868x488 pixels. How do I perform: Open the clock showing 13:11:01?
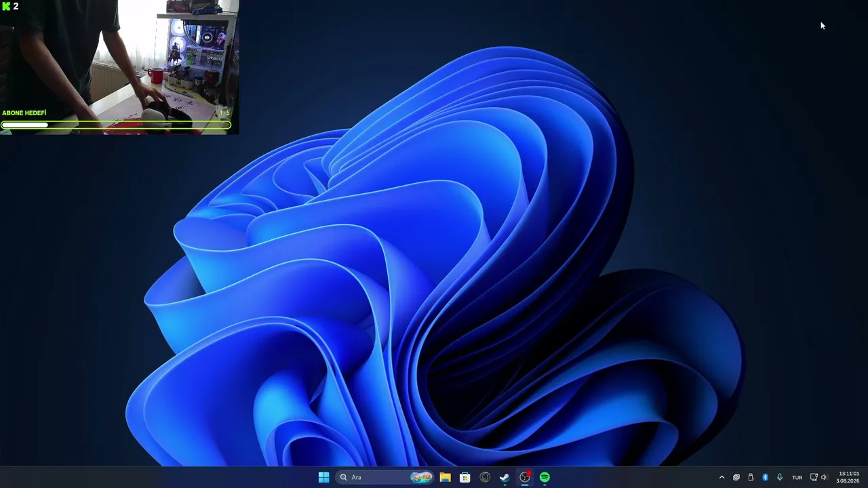pos(849,473)
